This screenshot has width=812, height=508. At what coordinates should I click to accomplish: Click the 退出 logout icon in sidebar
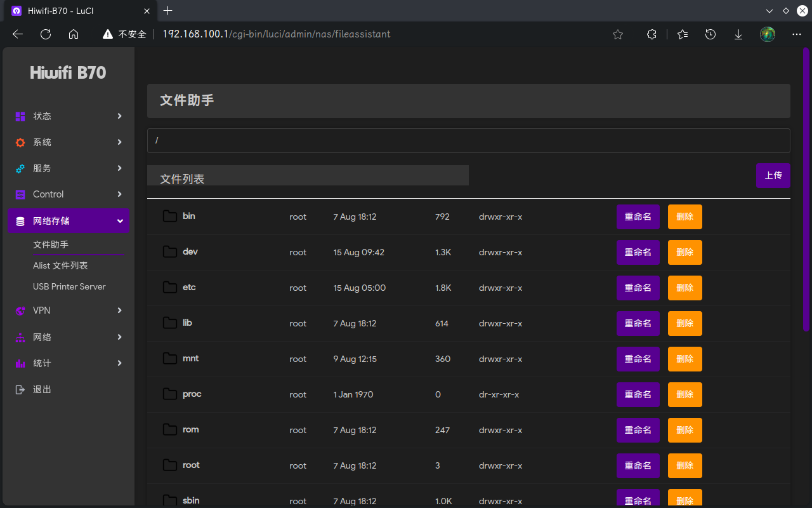[x=20, y=389]
